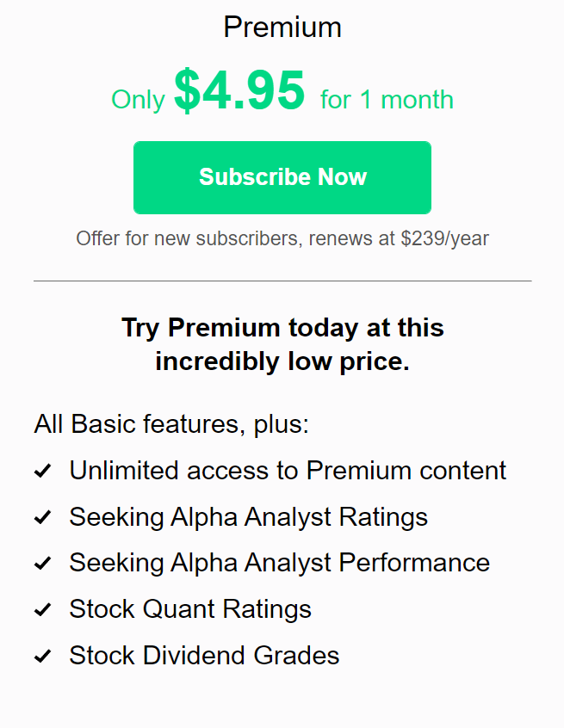564x728 pixels.
Task: Select 'Seeking Alpha Analyst Ratings' feature text
Action: [248, 517]
